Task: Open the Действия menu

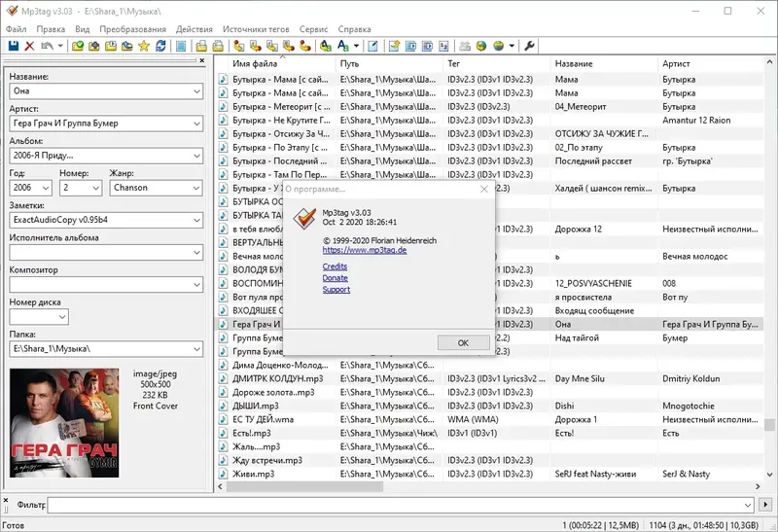Action: click(x=194, y=29)
